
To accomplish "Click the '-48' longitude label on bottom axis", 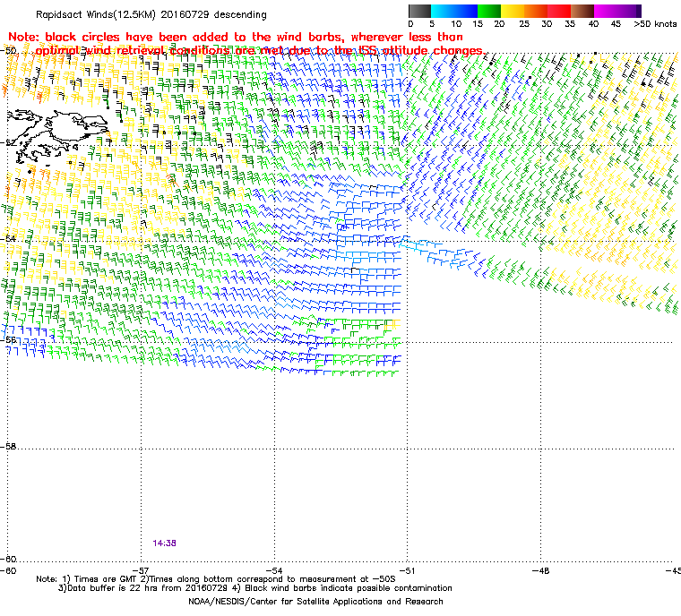I will [x=540, y=570].
